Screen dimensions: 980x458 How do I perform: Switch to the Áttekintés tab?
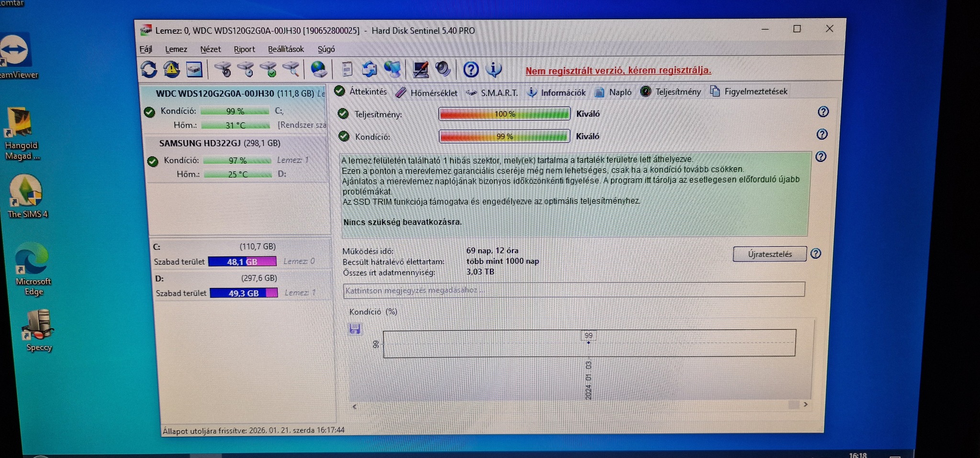tap(360, 92)
